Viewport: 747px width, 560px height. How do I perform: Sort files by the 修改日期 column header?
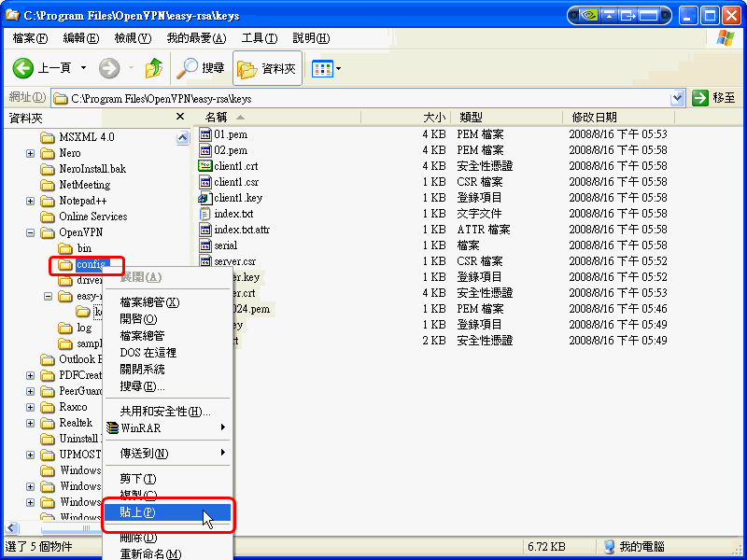tap(618, 118)
